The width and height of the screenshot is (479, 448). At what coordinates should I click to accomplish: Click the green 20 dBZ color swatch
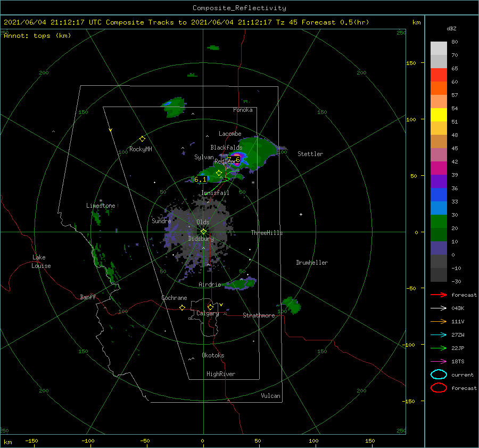click(439, 222)
